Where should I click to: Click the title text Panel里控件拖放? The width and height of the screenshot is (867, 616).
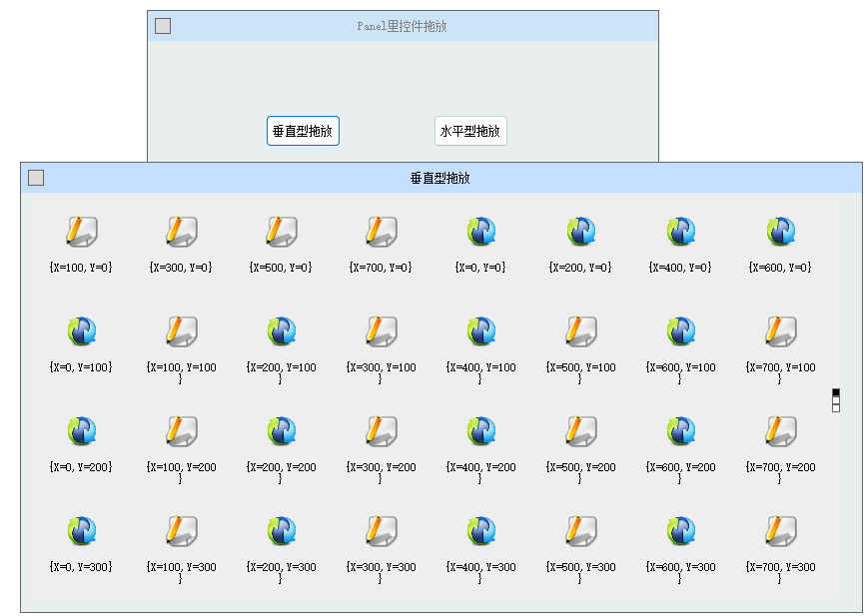[402, 26]
